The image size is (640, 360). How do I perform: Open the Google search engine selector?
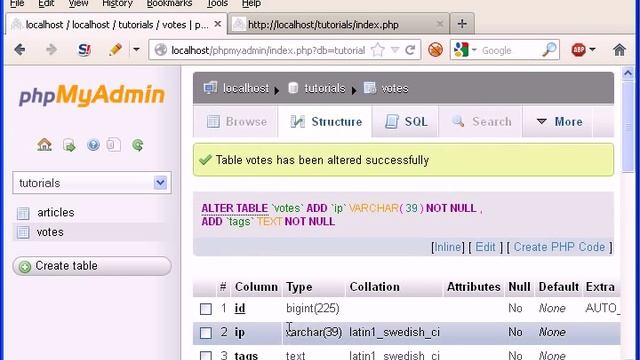(465, 50)
